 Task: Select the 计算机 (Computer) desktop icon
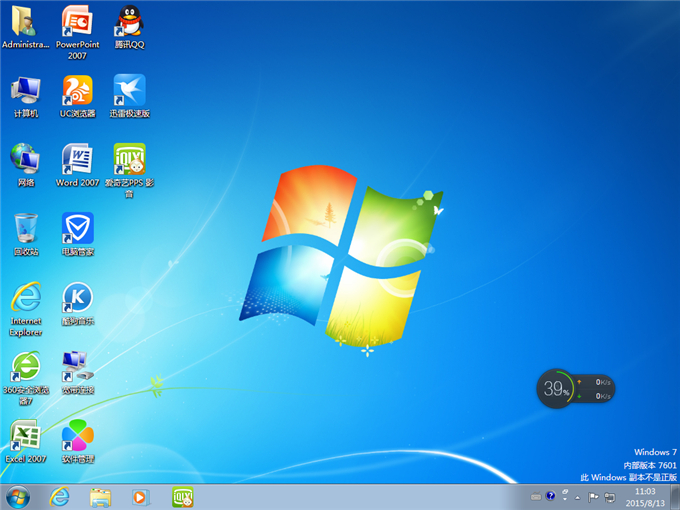coord(26,96)
